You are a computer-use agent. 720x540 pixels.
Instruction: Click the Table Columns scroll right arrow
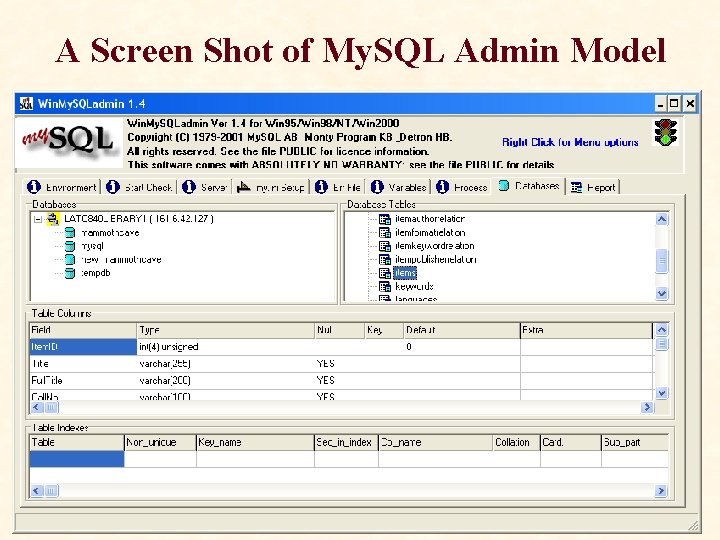tap(647, 407)
